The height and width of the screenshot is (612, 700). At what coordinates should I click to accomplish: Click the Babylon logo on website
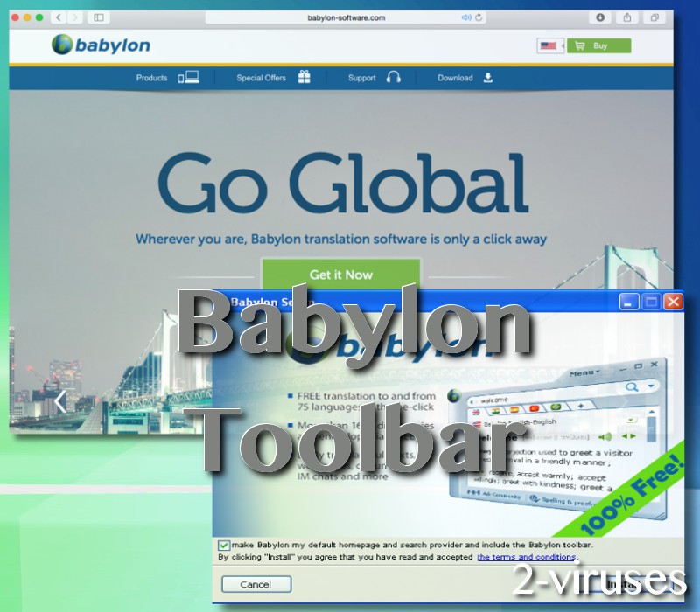point(101,45)
